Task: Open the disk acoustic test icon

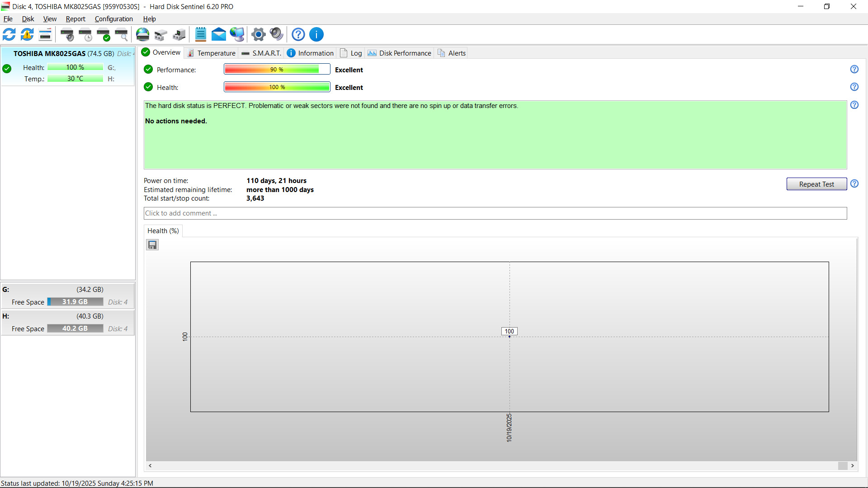Action: coord(67,34)
